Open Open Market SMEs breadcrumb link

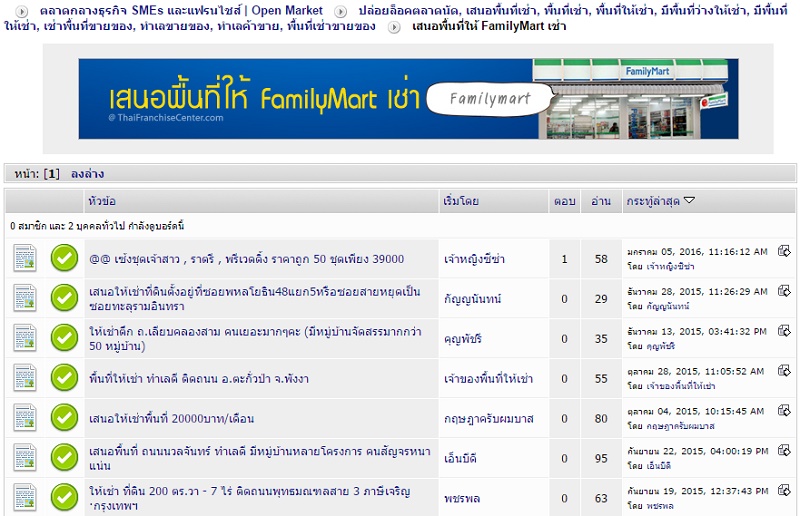click(x=181, y=11)
